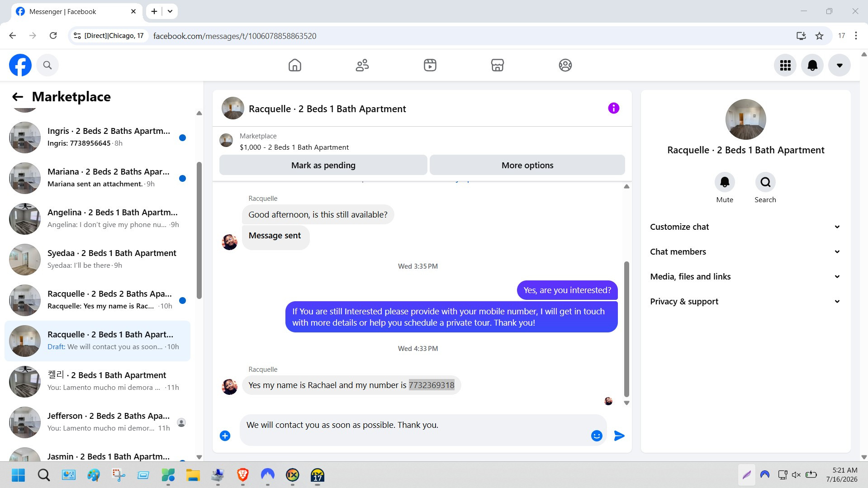Click the large apartment photo in right panel
868x488 pixels.
[745, 119]
